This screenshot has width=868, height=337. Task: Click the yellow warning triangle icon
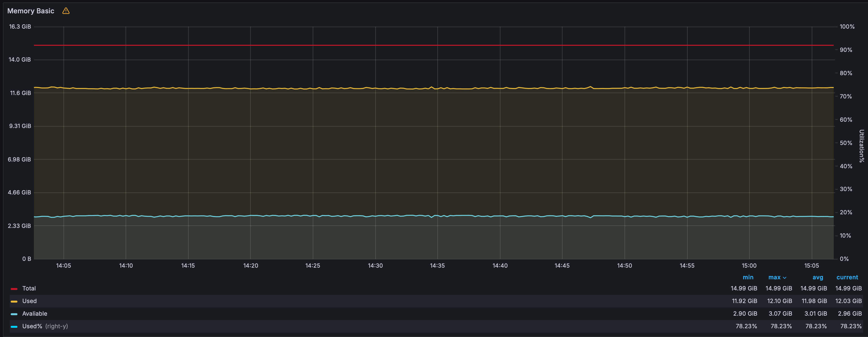(66, 11)
